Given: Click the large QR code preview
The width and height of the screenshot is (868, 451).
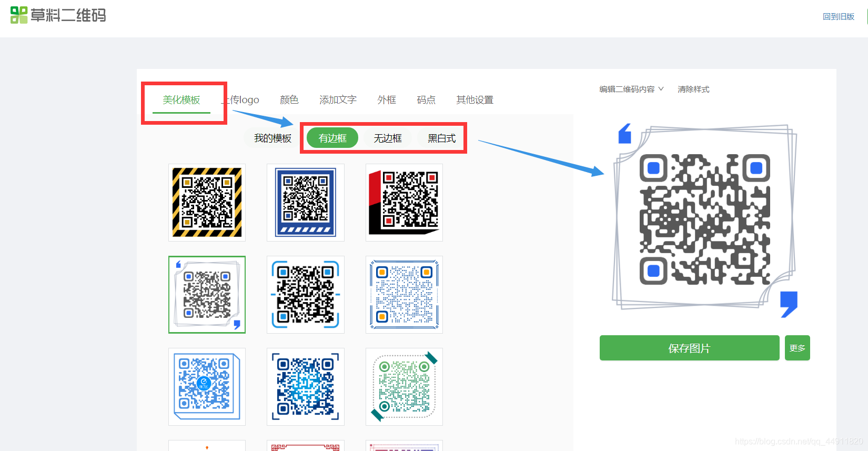Looking at the screenshot, I should [x=705, y=219].
